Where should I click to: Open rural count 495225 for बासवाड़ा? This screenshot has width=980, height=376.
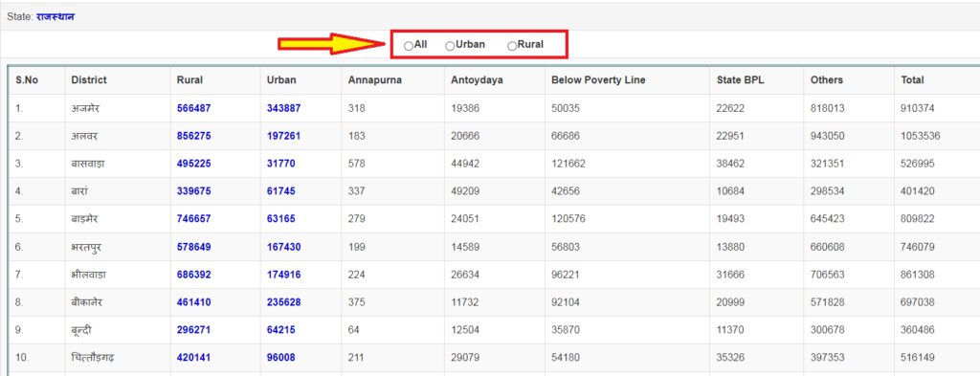[193, 164]
